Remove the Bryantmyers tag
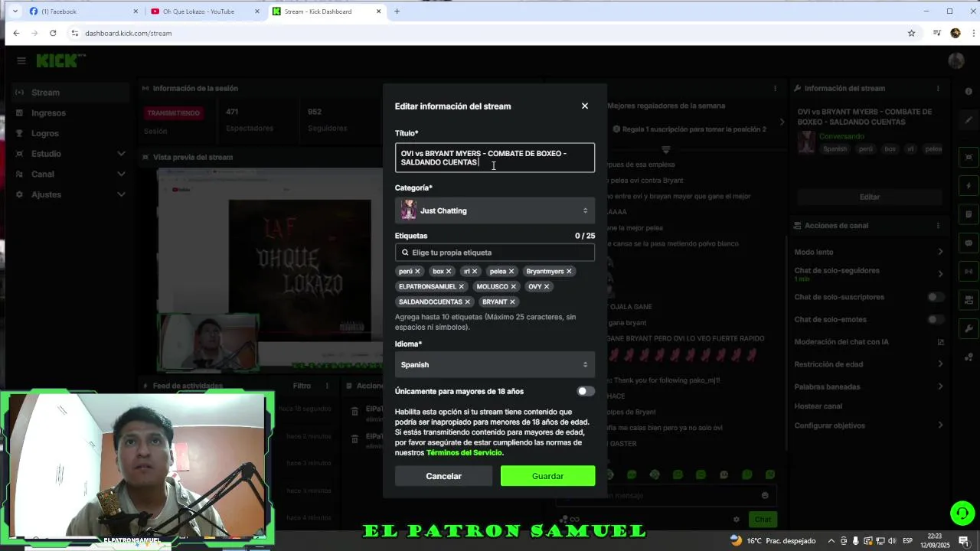 569,271
